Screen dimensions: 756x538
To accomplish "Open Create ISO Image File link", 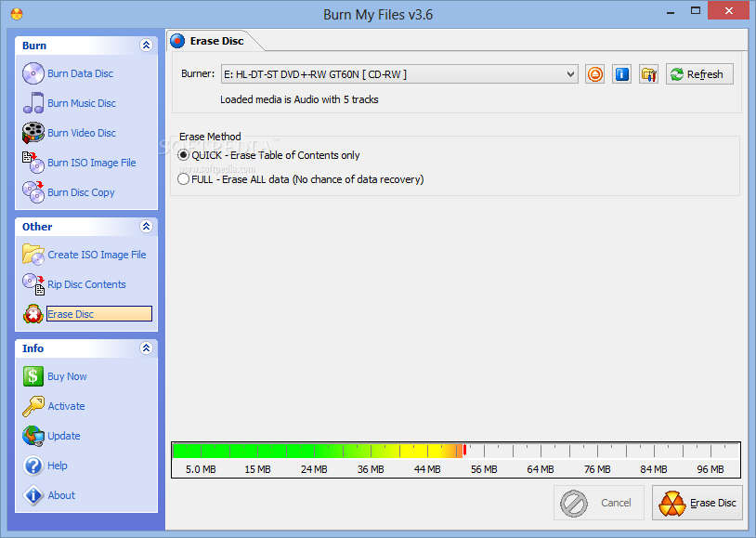I will (x=97, y=255).
